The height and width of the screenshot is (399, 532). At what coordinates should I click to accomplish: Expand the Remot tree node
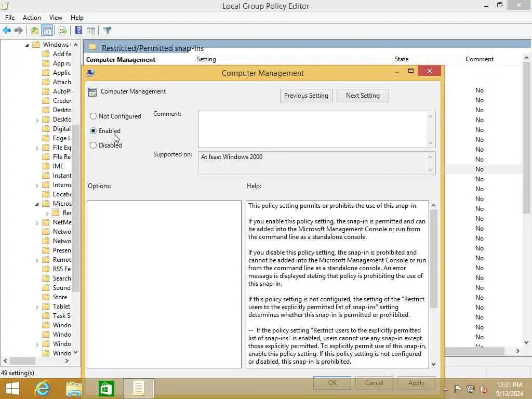tap(37, 260)
